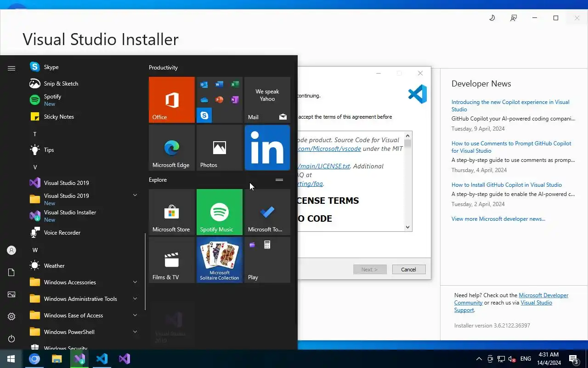Click the Explore group drag handle
Screen dimensions: 588x368
[279, 180]
